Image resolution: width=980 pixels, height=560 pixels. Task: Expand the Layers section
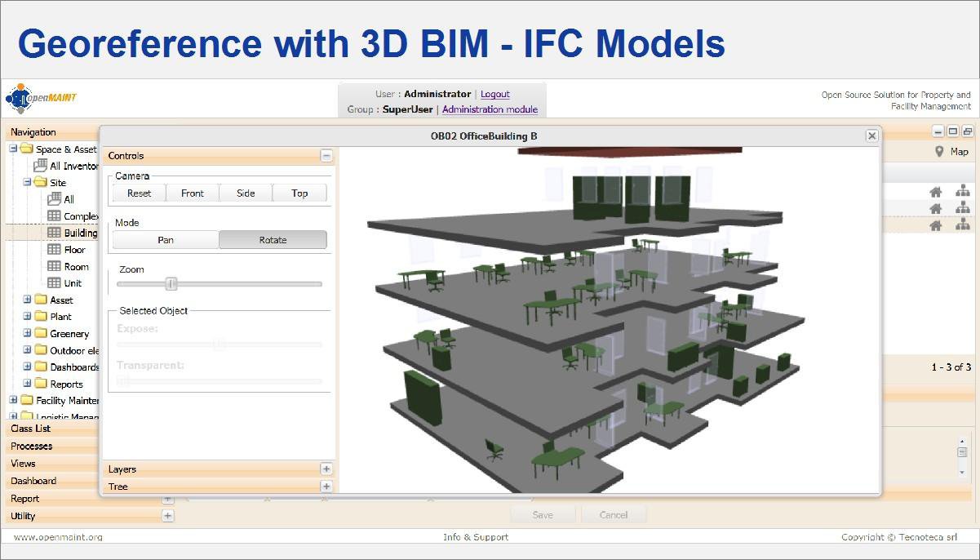pyautogui.click(x=326, y=469)
